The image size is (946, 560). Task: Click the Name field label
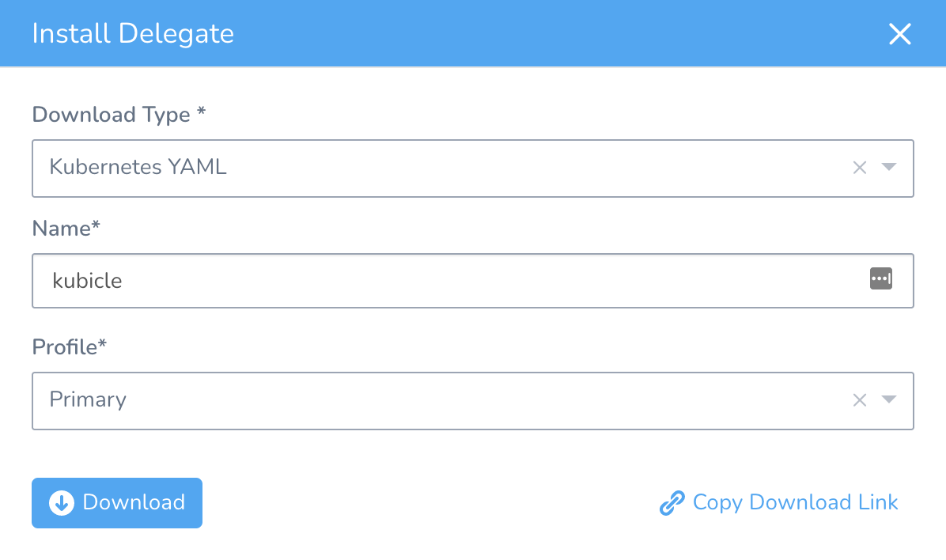[x=66, y=229]
